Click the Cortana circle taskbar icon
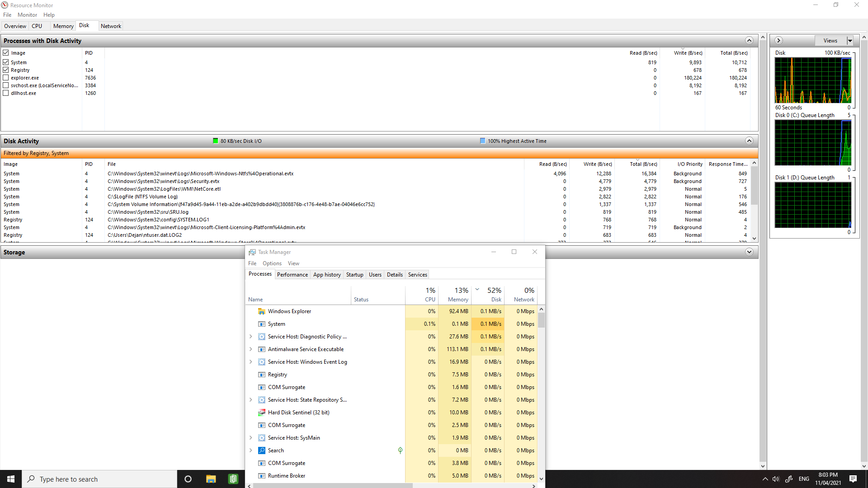The width and height of the screenshot is (868, 488). pos(188,479)
